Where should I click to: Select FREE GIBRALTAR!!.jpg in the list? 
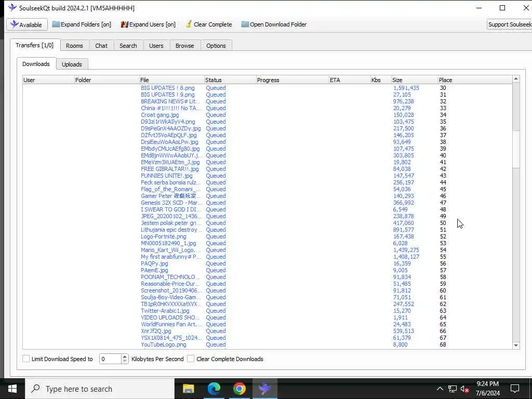pos(170,169)
